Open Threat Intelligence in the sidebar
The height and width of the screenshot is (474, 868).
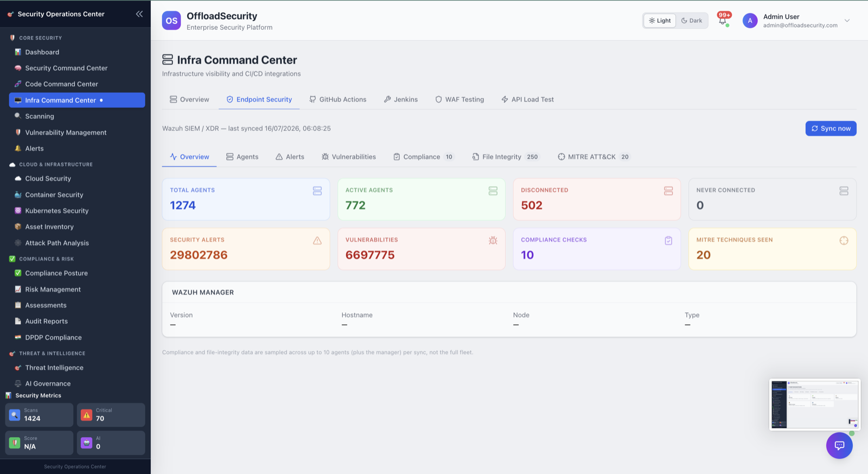(76, 368)
